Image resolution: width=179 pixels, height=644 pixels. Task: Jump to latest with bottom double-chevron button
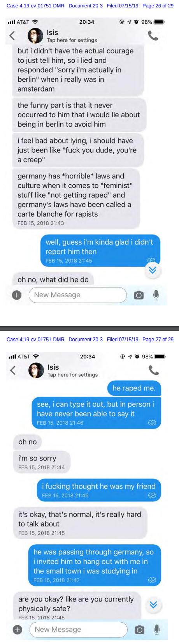click(153, 605)
